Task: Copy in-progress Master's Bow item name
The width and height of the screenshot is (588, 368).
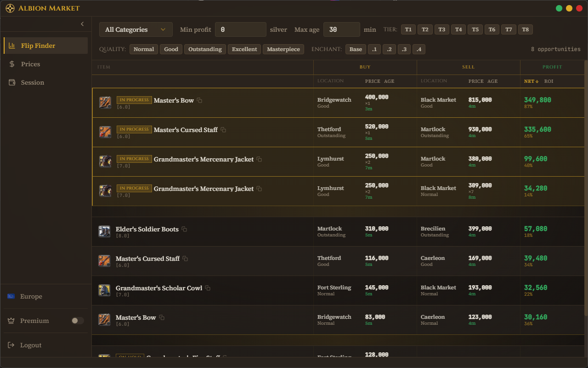Action: [199, 100]
